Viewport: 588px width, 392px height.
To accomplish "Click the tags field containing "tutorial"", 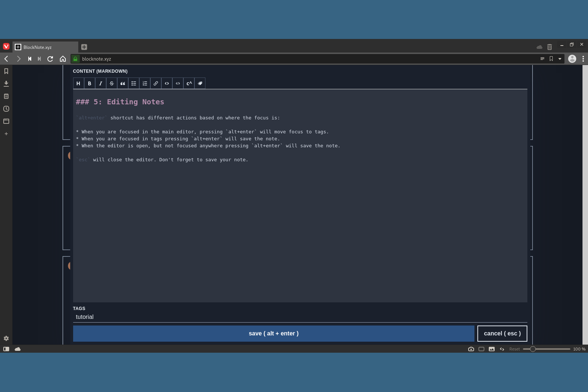I will point(300,317).
